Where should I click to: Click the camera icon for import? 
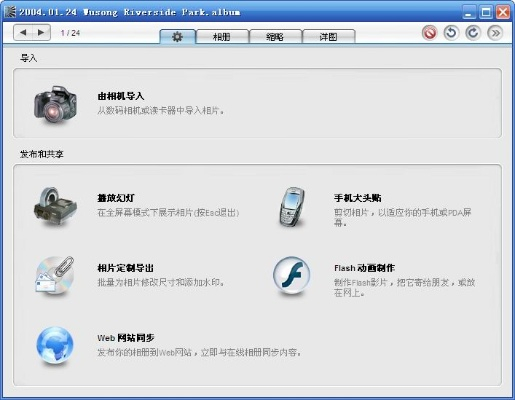55,105
